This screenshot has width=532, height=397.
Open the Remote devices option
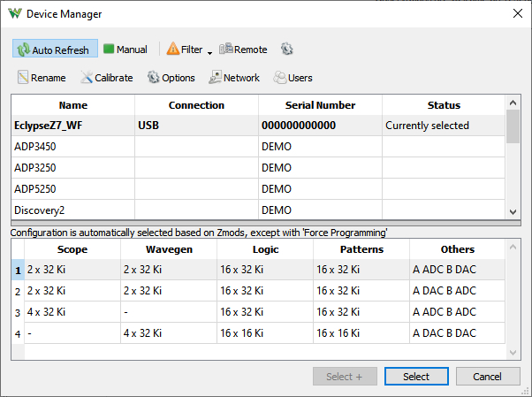tap(243, 50)
